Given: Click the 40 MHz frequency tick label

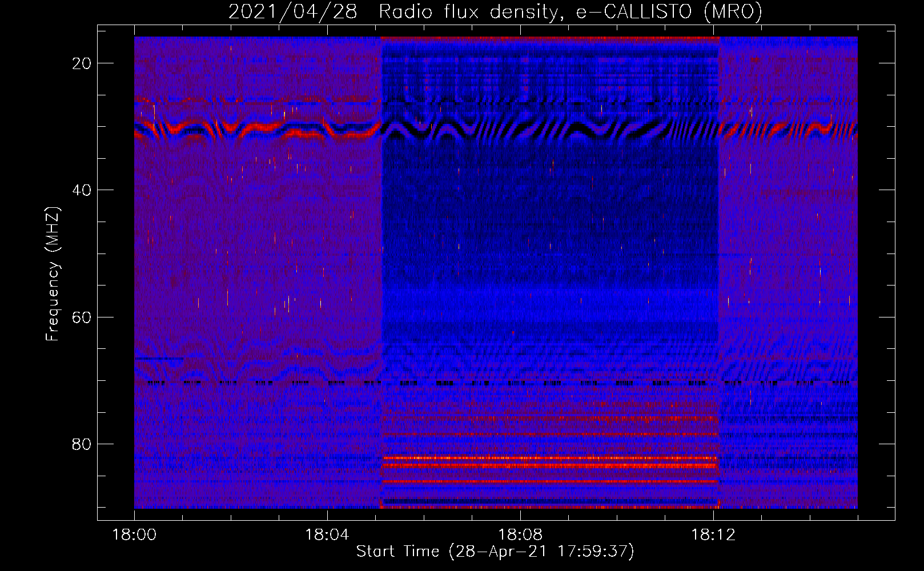Looking at the screenshot, I should [82, 190].
